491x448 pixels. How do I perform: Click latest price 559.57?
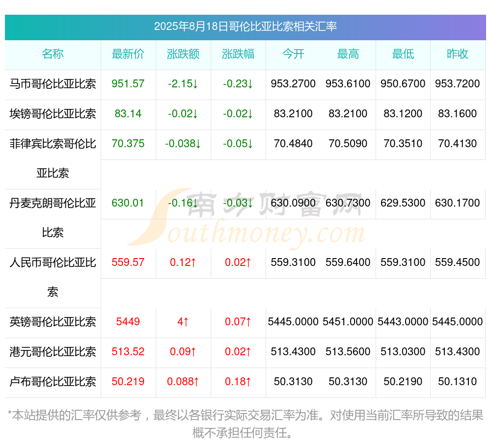click(128, 262)
